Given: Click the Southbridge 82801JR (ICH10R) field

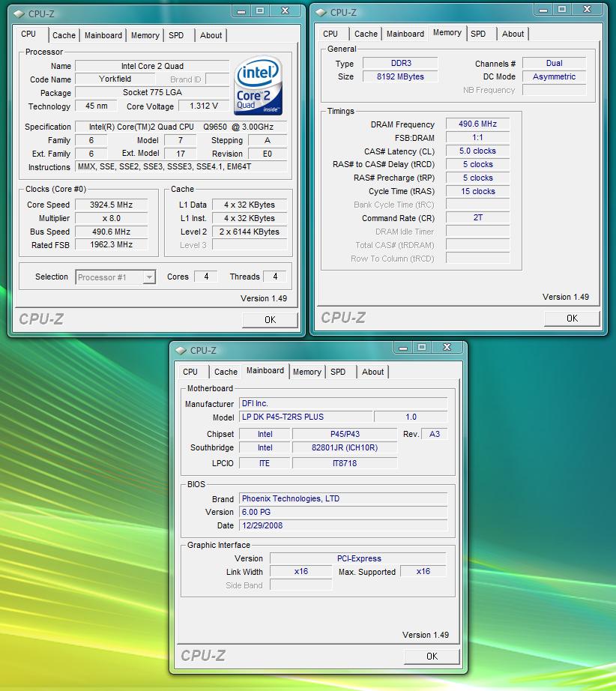Looking at the screenshot, I should point(345,447).
